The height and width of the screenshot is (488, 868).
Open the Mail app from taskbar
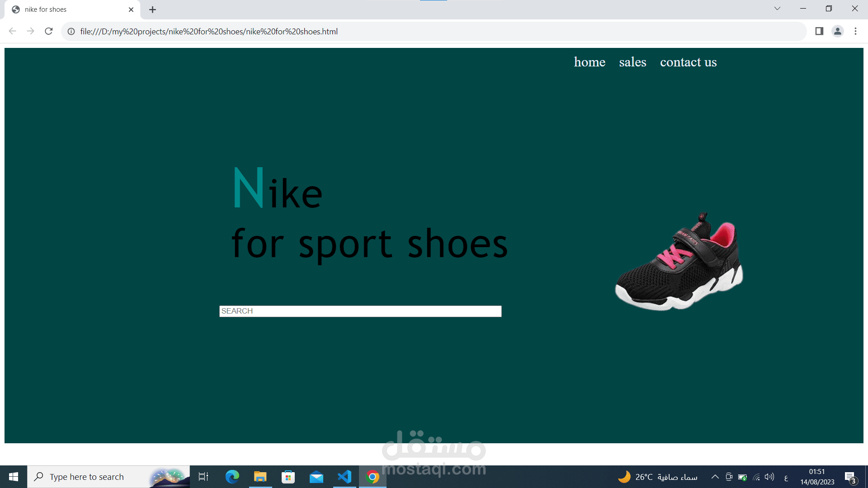pyautogui.click(x=316, y=477)
